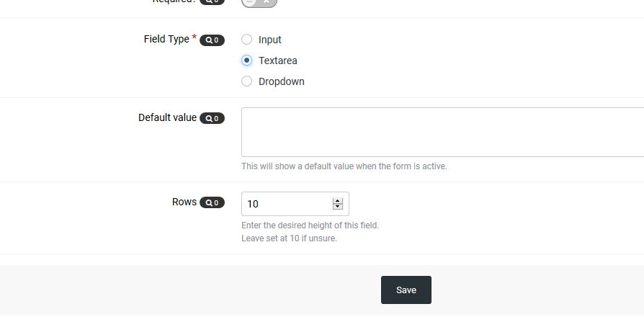Click the red required asterisk on Field Type
The image size is (644, 322).
[194, 37]
